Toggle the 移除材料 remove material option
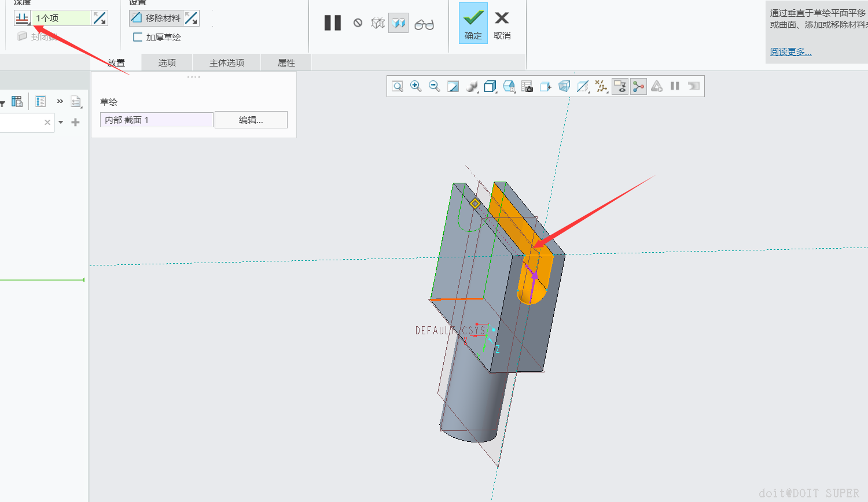This screenshot has height=502, width=868. (x=156, y=19)
